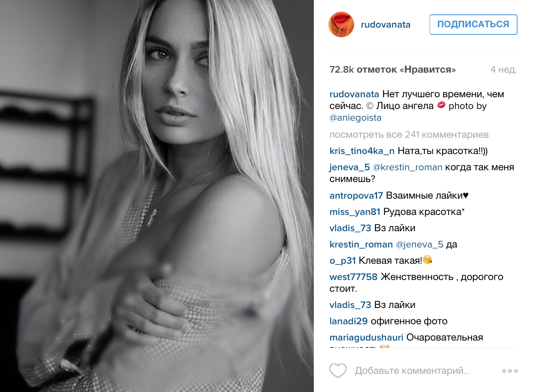
Task: Open the antropova17 commenter profile
Action: [x=356, y=196]
